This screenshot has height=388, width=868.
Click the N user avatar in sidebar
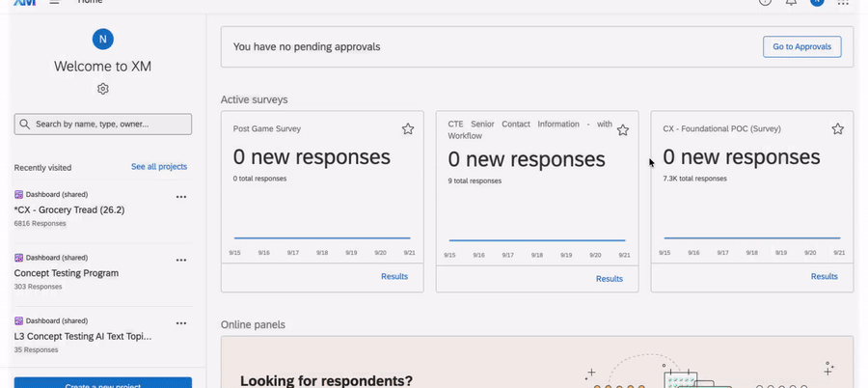102,40
